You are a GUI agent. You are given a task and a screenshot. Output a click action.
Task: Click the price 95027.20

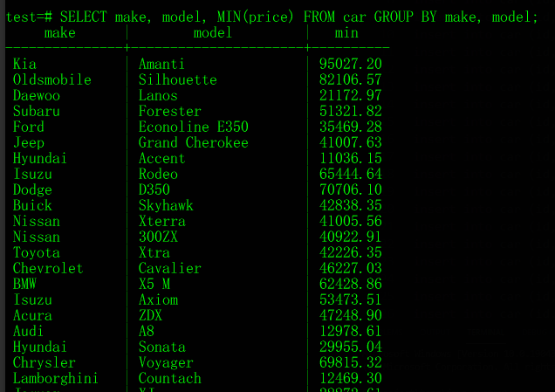pyautogui.click(x=351, y=64)
